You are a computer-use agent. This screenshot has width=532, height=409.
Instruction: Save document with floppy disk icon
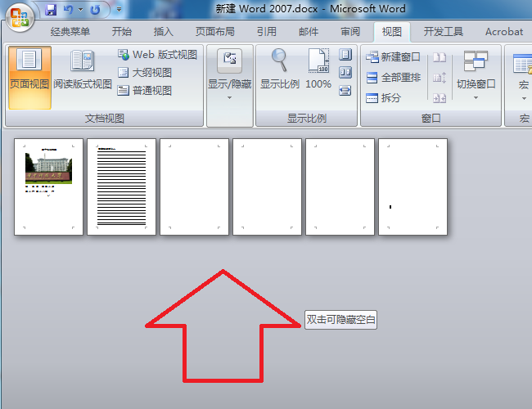(x=51, y=10)
